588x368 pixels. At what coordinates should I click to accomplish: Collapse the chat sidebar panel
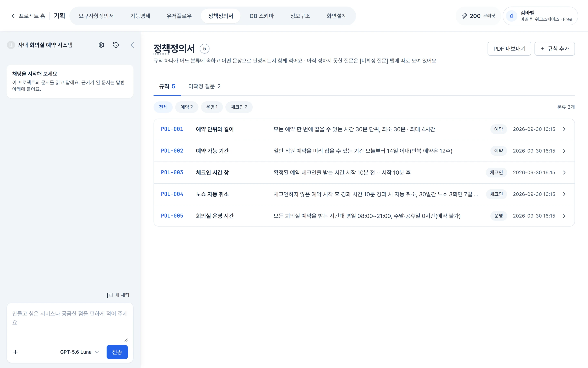tap(133, 45)
